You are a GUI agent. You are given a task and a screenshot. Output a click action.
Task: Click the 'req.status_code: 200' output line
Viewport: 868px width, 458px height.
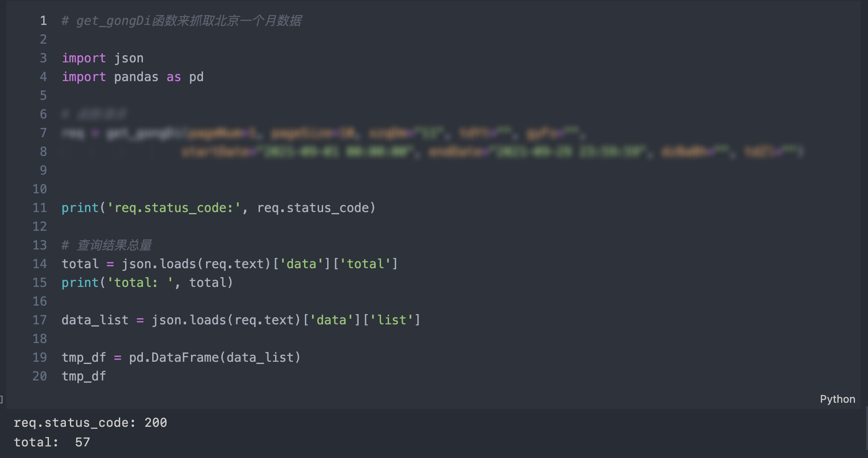[x=90, y=422]
